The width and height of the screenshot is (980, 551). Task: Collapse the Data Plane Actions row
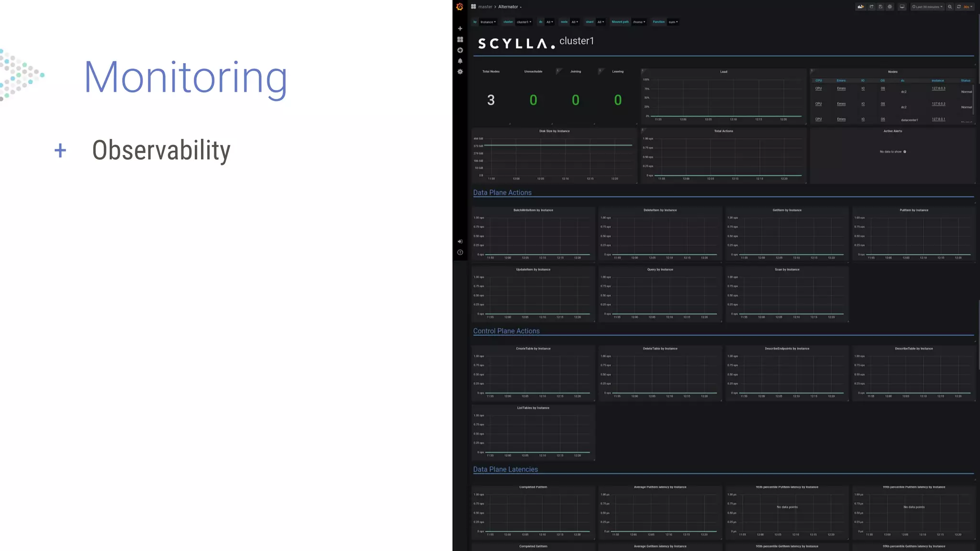[x=502, y=193]
